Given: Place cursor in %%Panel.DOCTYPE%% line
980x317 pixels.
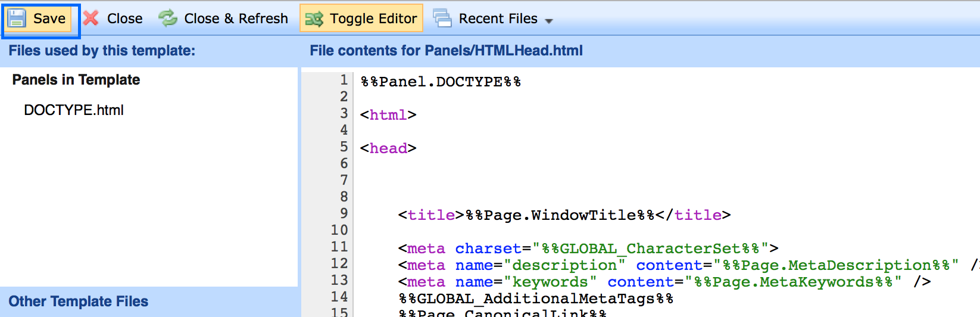Looking at the screenshot, I should point(441,82).
